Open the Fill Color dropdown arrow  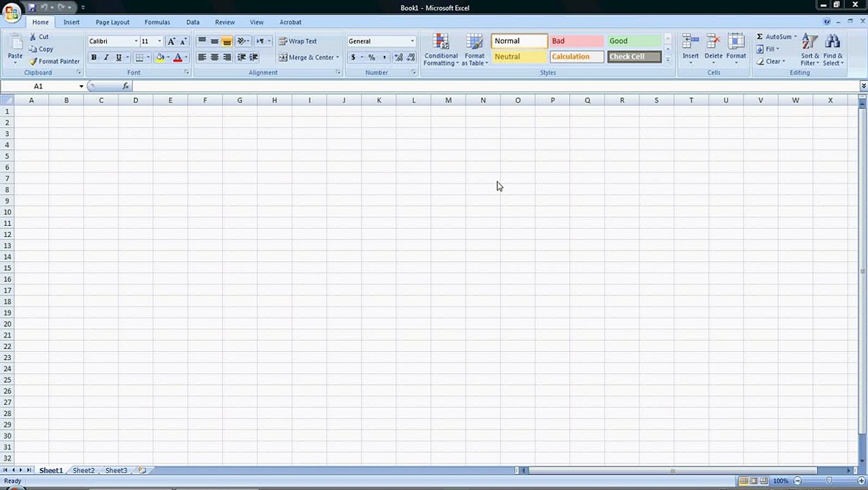pyautogui.click(x=168, y=58)
